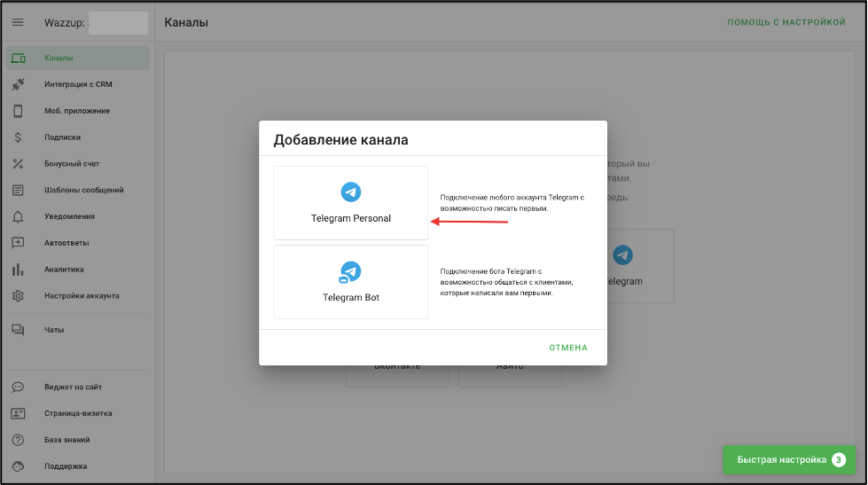Image resolution: width=868 pixels, height=485 pixels.
Task: Click the База знаний help icon
Action: click(x=18, y=440)
